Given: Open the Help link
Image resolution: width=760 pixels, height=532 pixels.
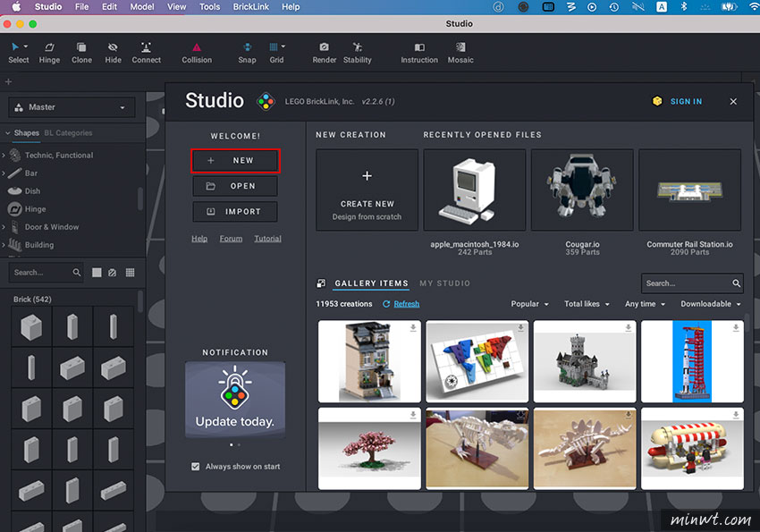Looking at the screenshot, I should pos(199,239).
